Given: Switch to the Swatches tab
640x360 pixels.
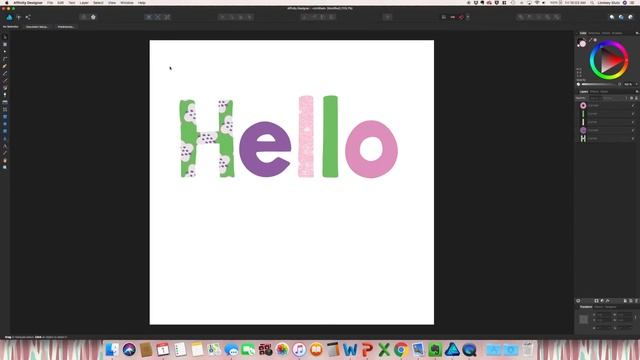Looking at the screenshot, I should point(594,33).
